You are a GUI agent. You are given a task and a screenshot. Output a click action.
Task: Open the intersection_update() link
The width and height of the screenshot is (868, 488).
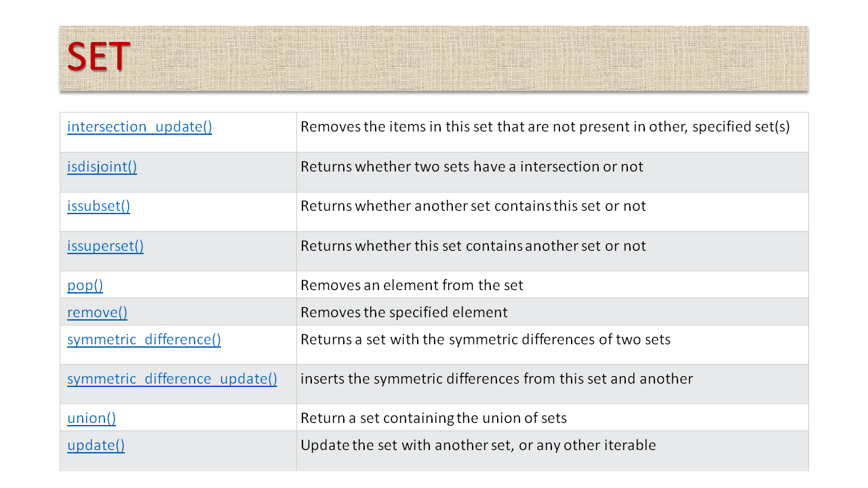pyautogui.click(x=140, y=127)
